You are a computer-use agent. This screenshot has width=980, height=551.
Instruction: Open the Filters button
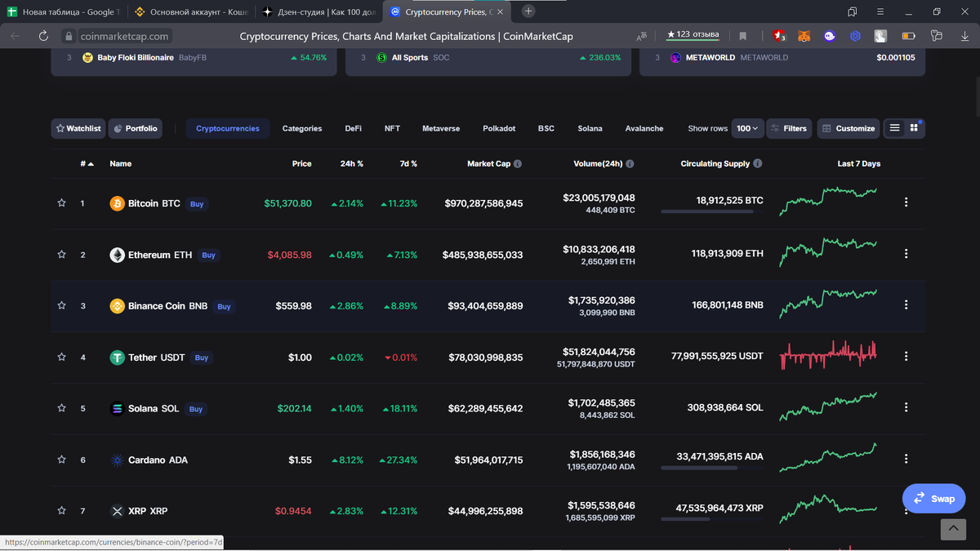pyautogui.click(x=789, y=128)
